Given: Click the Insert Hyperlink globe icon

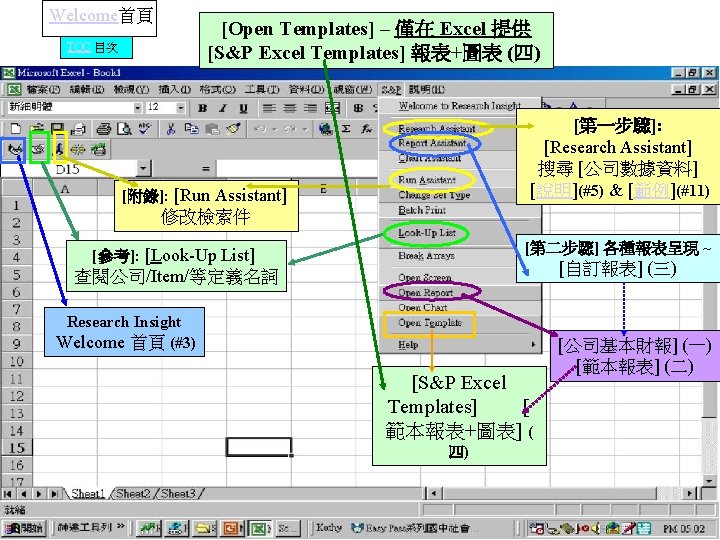Looking at the screenshot, I should point(326,129).
